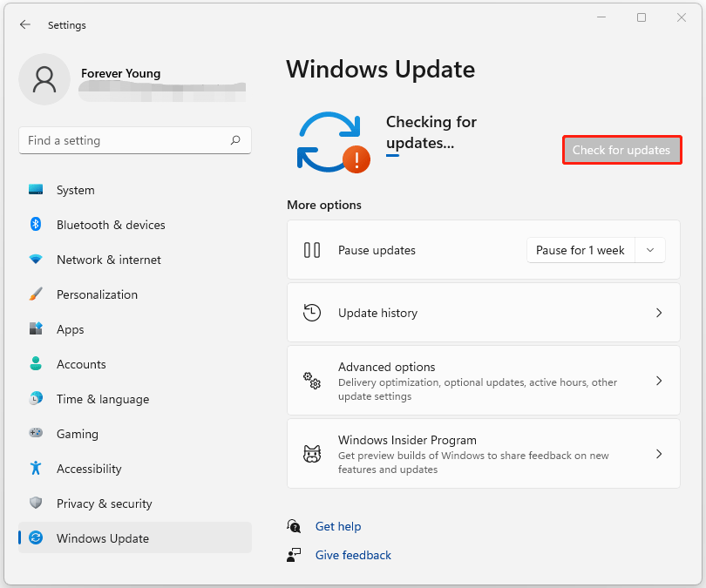Open Apps using its sidebar icon
The width and height of the screenshot is (706, 588).
pos(35,329)
